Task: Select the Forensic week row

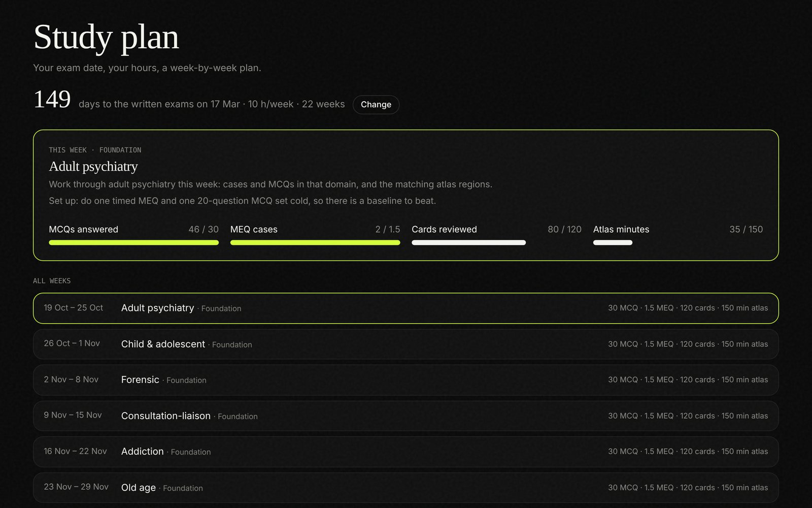Action: pyautogui.click(x=405, y=380)
